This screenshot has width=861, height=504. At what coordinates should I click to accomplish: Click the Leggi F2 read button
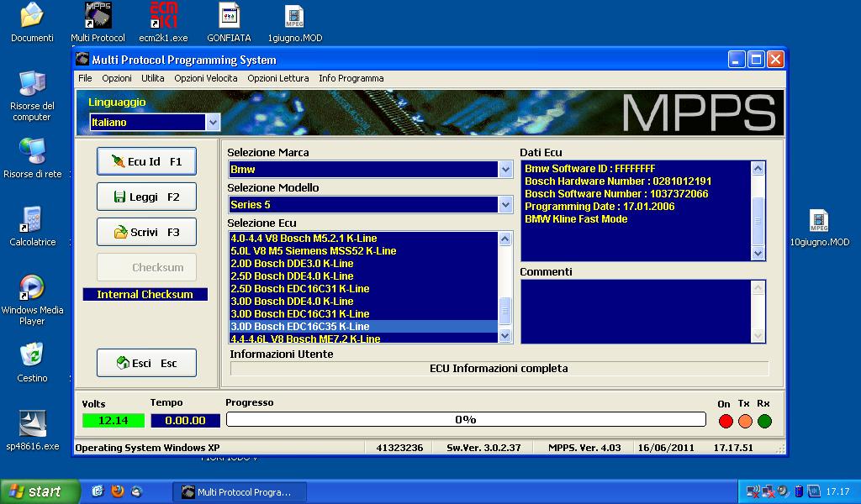(x=146, y=197)
